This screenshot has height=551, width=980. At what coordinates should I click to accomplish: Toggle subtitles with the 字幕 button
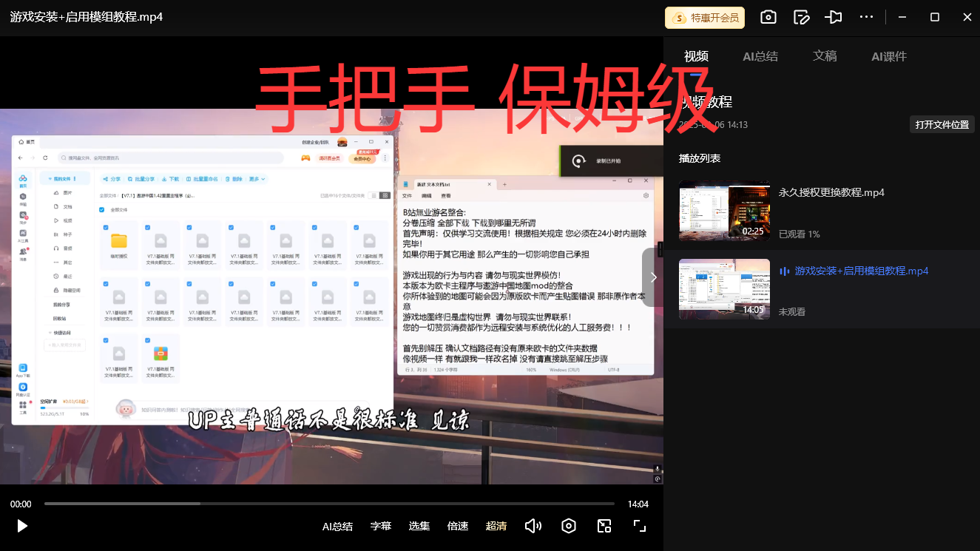(x=381, y=526)
